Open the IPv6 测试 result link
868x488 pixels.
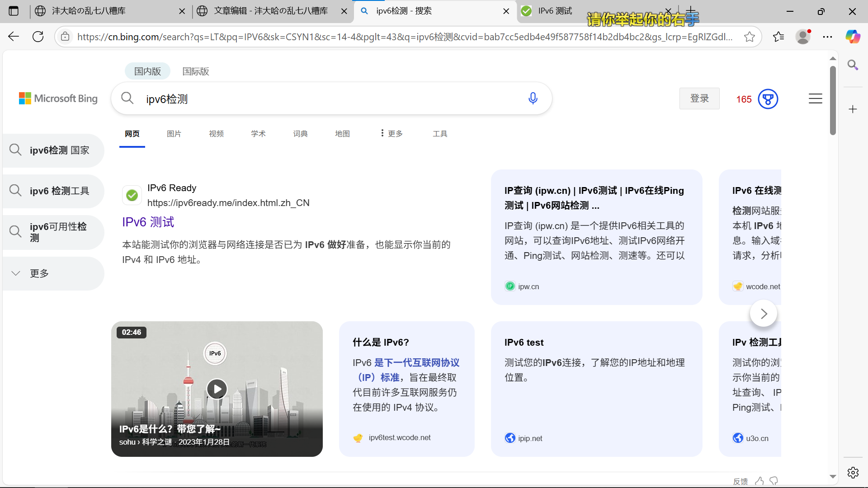pyautogui.click(x=148, y=222)
